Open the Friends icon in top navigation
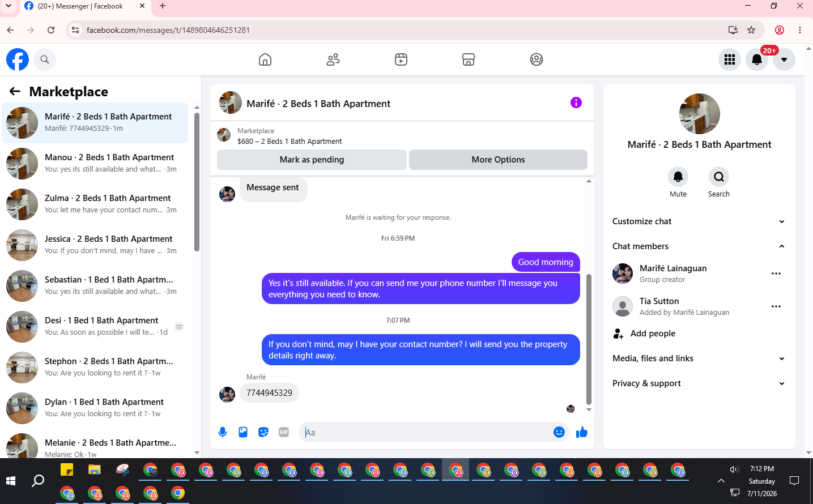Viewport: 813px width, 504px height. pos(333,59)
